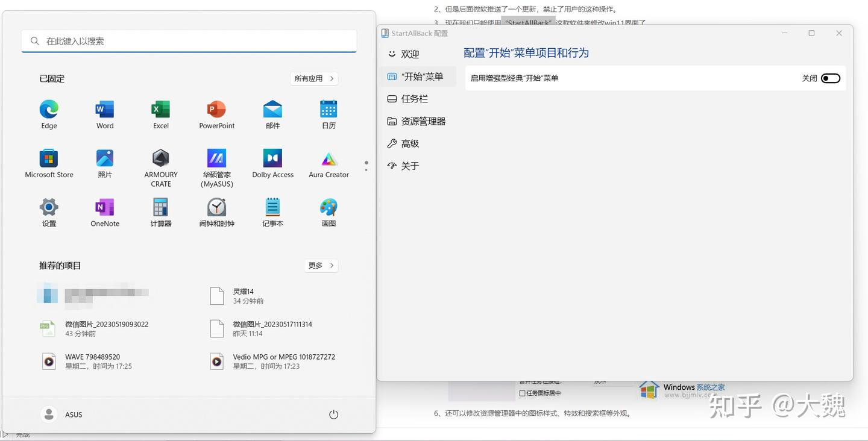The height and width of the screenshot is (441, 868).
Task: Launch OneNote from pinned apps
Action: [x=104, y=208]
